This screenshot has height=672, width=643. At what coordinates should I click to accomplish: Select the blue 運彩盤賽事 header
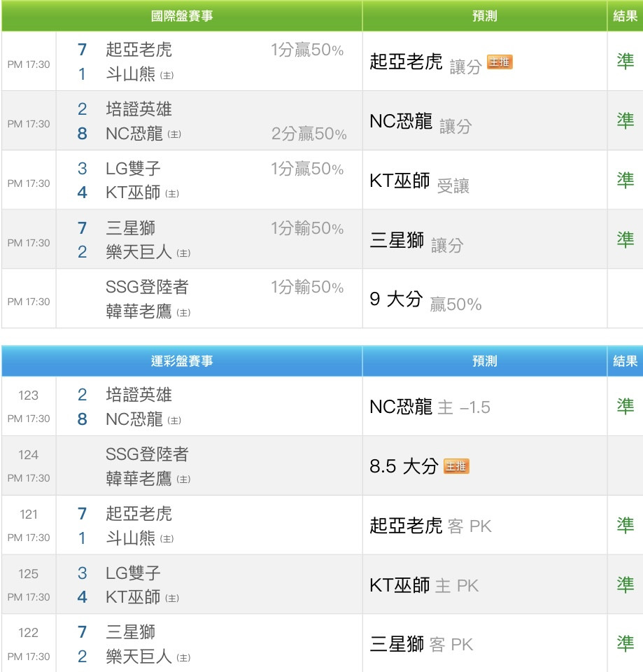(x=182, y=361)
